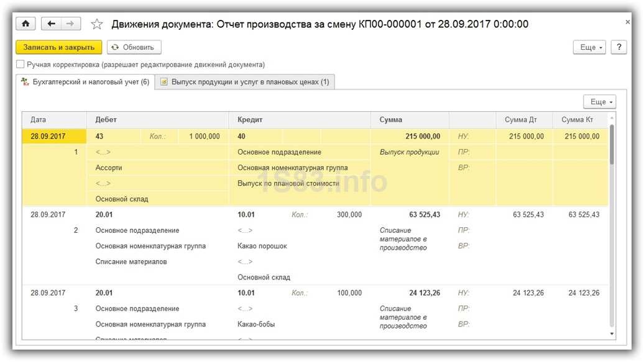Select the bold amount 63 525,43
The height and width of the screenshot is (362, 644).
pos(425,215)
